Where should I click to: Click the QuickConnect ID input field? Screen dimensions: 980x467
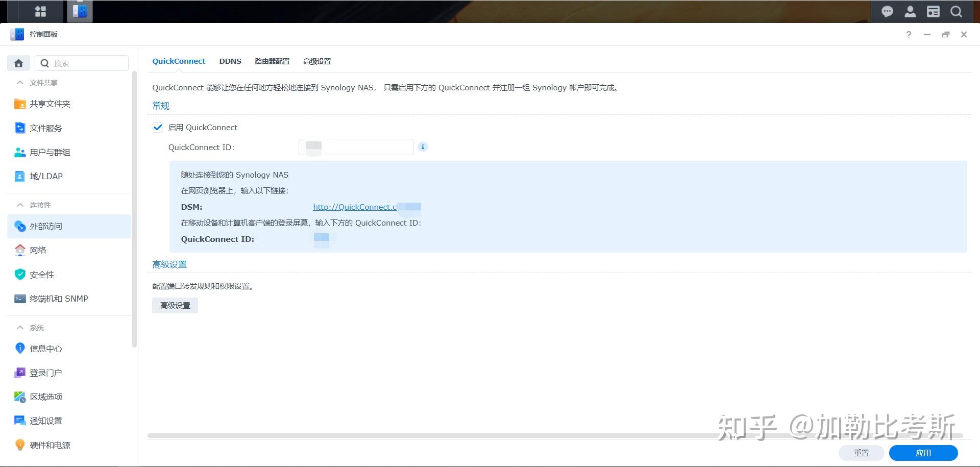(x=356, y=147)
